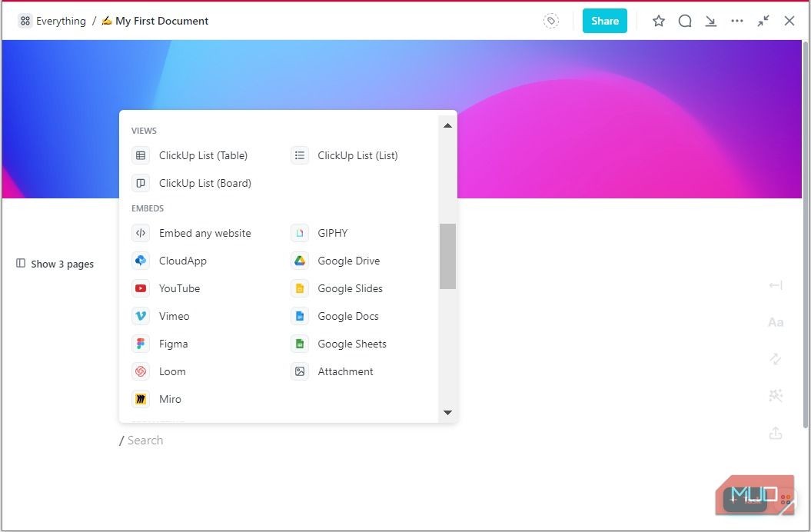The width and height of the screenshot is (811, 532).
Task: Click the sync arrows icon on right rail
Action: (776, 359)
